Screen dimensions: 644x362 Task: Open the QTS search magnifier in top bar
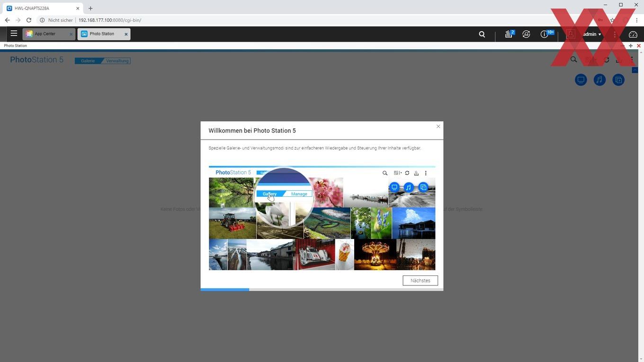(482, 34)
